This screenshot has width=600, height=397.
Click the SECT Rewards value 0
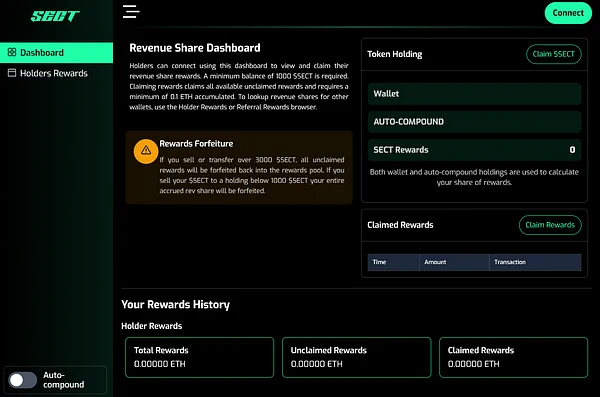(x=572, y=150)
